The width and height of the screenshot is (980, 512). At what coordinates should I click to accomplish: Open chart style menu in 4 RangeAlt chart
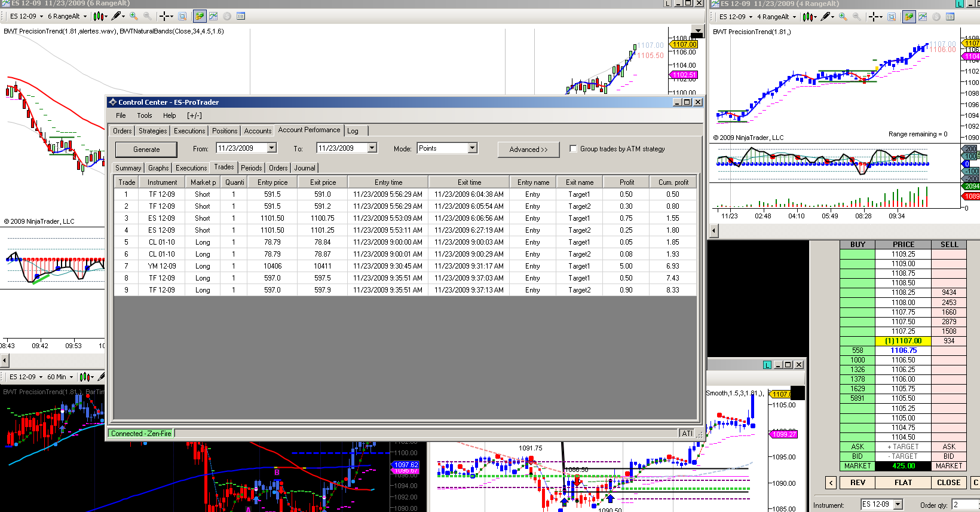pyautogui.click(x=809, y=17)
